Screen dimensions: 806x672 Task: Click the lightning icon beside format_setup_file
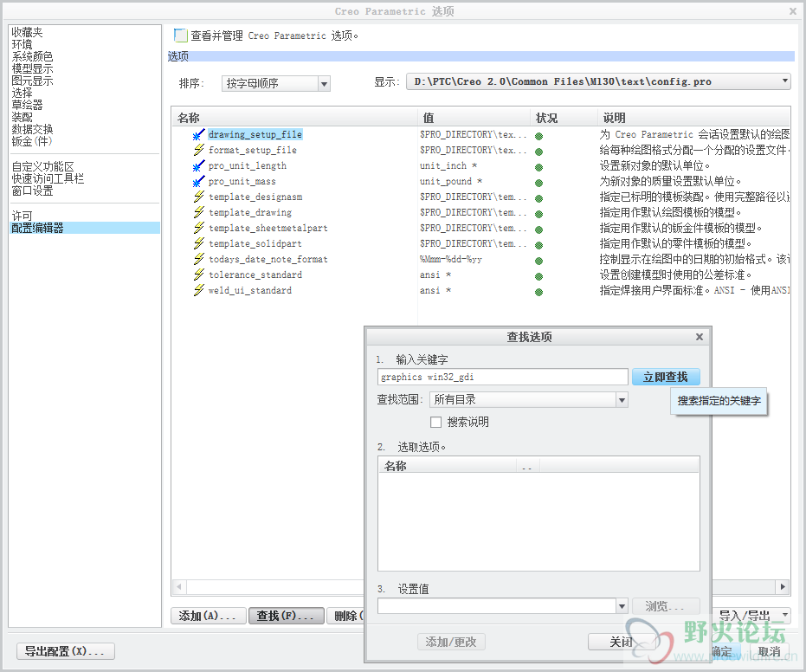[x=198, y=150]
